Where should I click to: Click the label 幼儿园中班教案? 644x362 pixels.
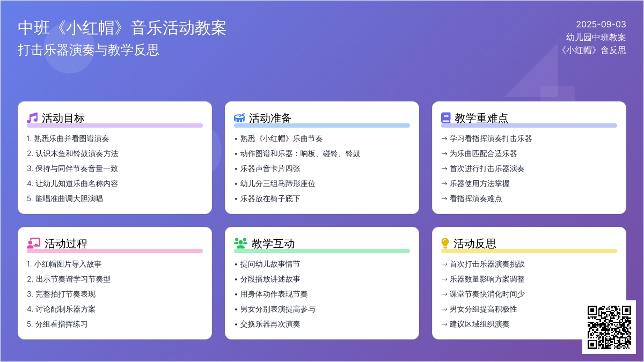tap(596, 37)
